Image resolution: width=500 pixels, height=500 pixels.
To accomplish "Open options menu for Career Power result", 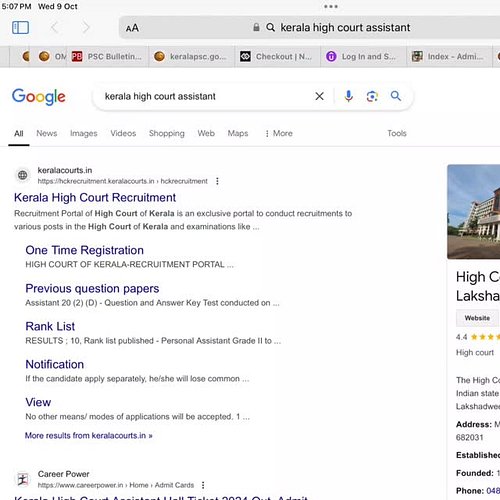I will [203, 485].
